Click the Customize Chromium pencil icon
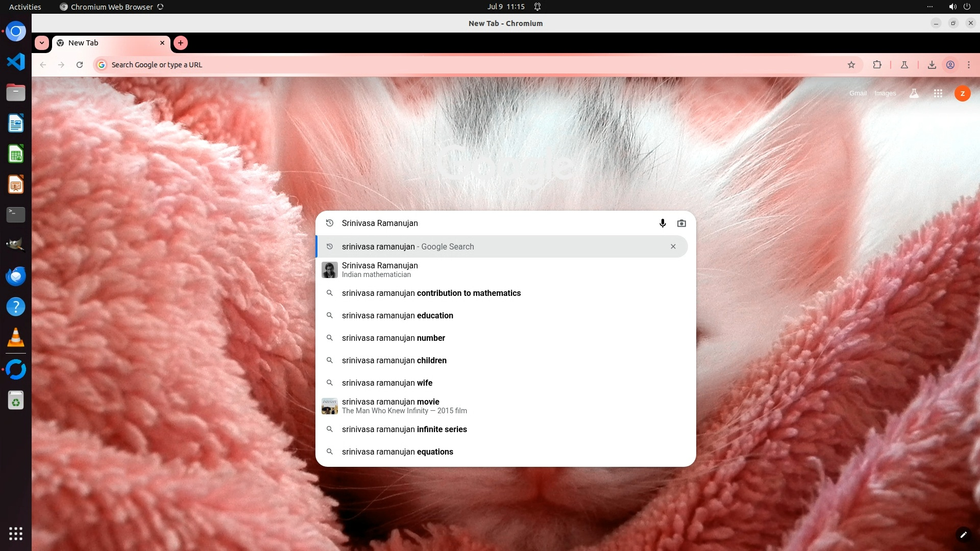Screen dimensions: 980x551 pos(963,535)
